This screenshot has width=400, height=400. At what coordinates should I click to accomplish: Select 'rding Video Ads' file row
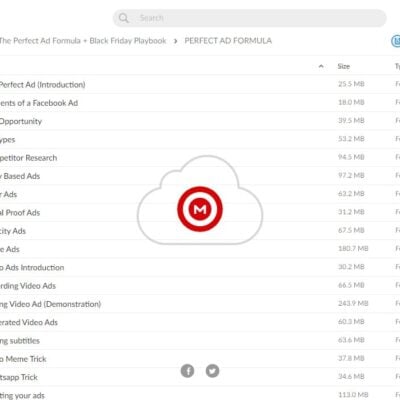[200, 286]
